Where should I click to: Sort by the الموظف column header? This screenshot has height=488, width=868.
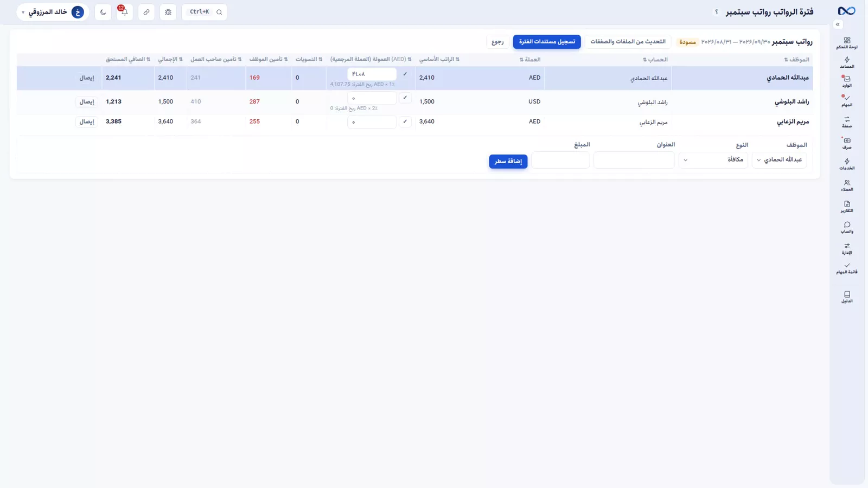[x=796, y=60]
